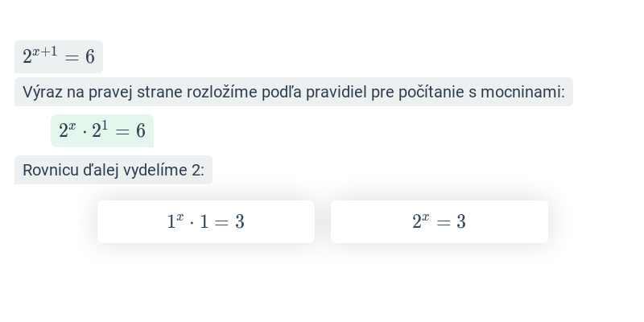This screenshot has width=644, height=322.
Task: Click the exponent x+1 in the first equation
Action: point(45,52)
